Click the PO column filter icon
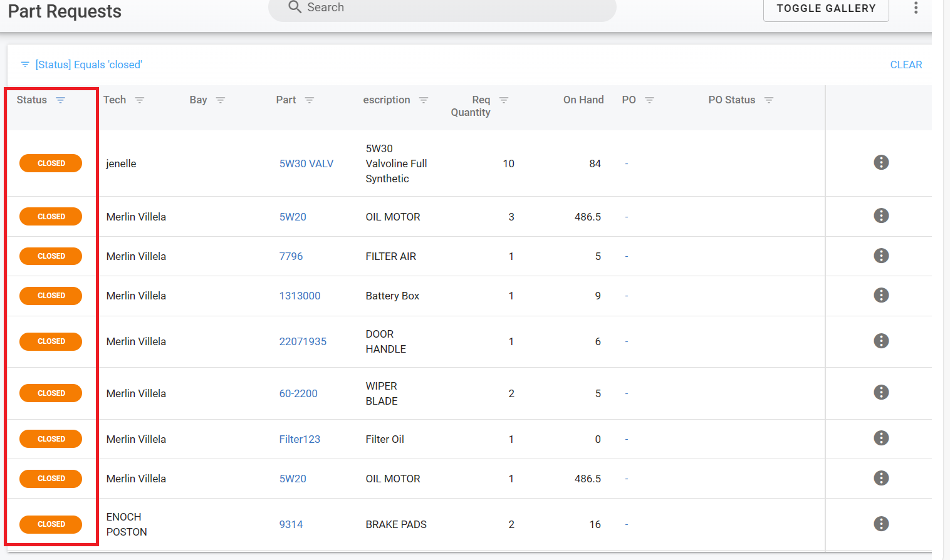Screen dimensions: 950x560 pos(650,100)
